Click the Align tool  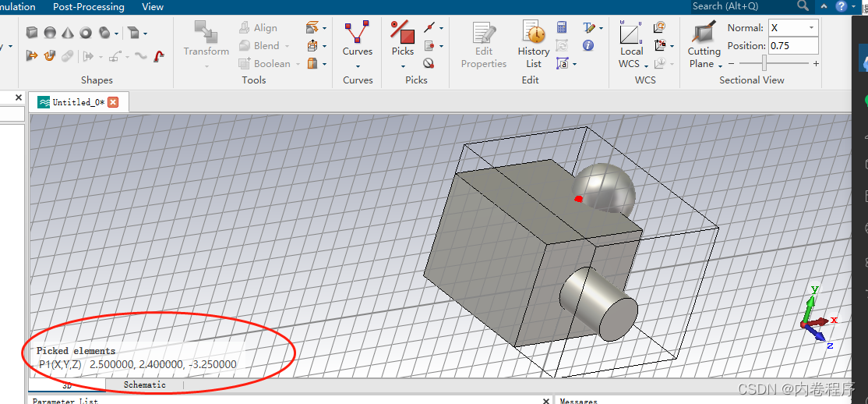[x=258, y=28]
